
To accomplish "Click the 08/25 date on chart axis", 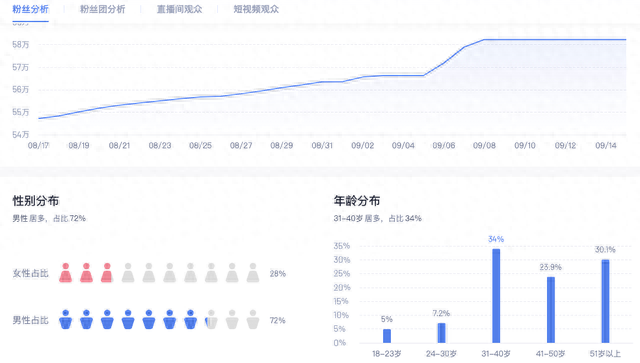I will (200, 145).
